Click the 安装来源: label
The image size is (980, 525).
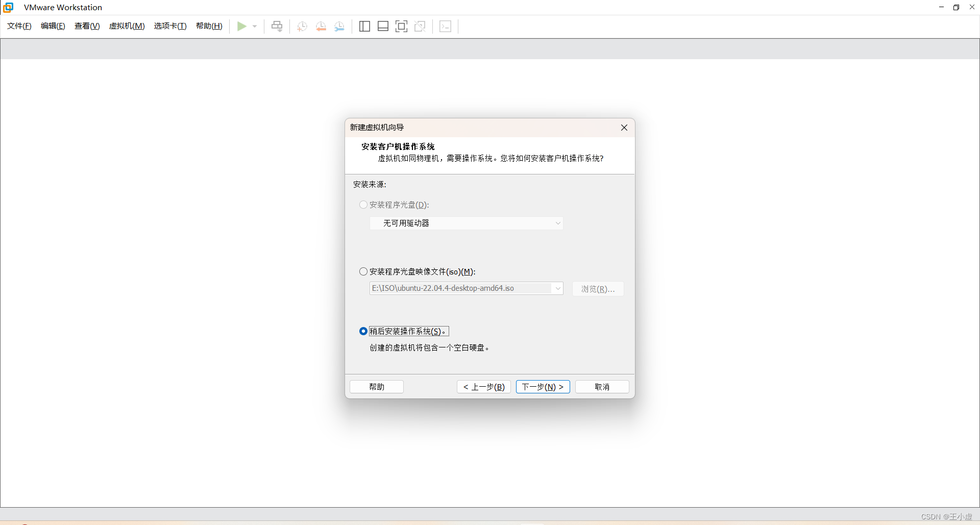pos(370,184)
